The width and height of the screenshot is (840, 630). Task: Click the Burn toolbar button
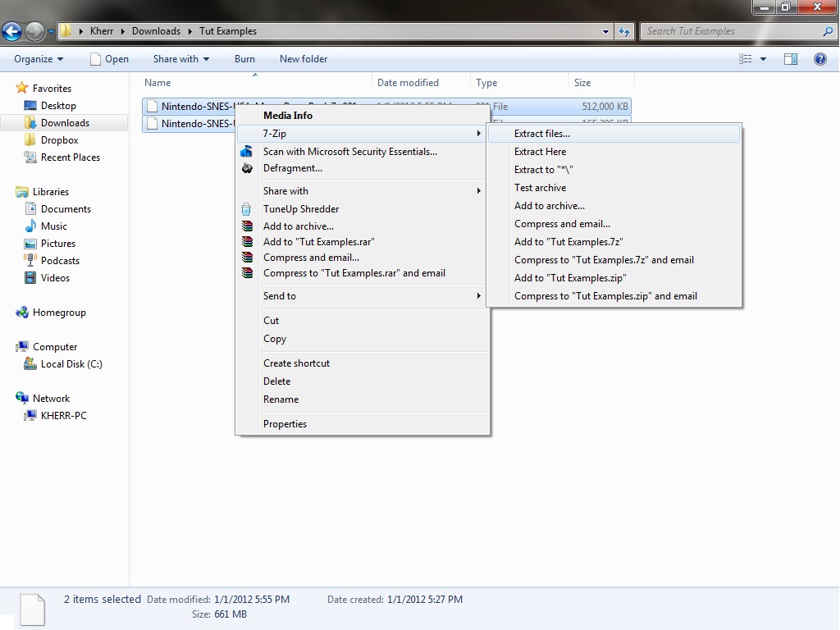(x=244, y=59)
